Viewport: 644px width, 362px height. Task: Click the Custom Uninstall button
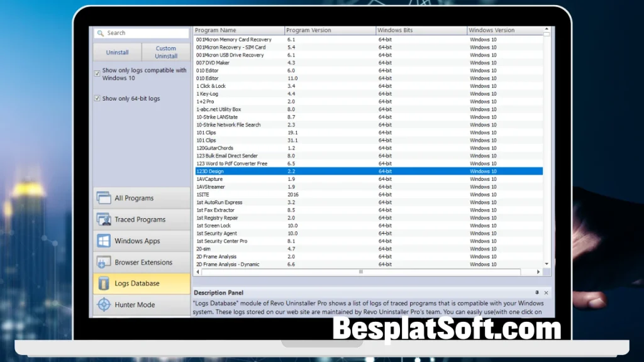click(165, 52)
